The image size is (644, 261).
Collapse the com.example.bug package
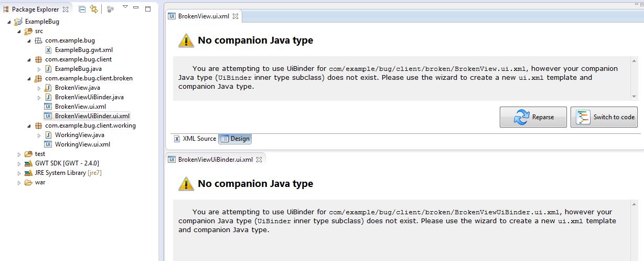tap(29, 41)
